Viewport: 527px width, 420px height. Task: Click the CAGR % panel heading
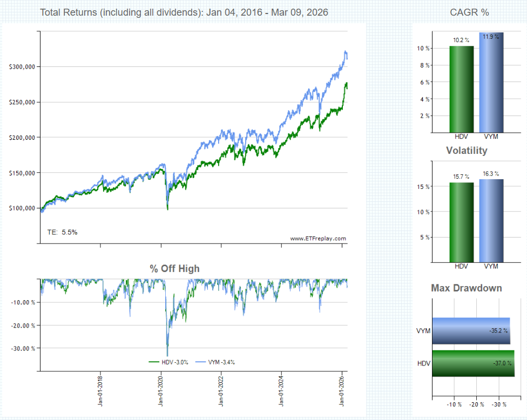[x=469, y=12]
